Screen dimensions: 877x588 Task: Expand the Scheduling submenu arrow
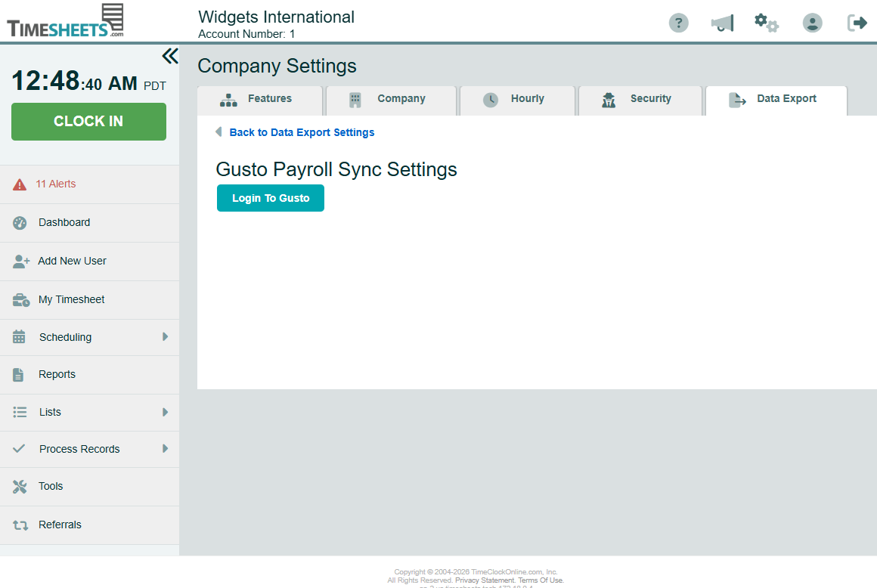(165, 336)
